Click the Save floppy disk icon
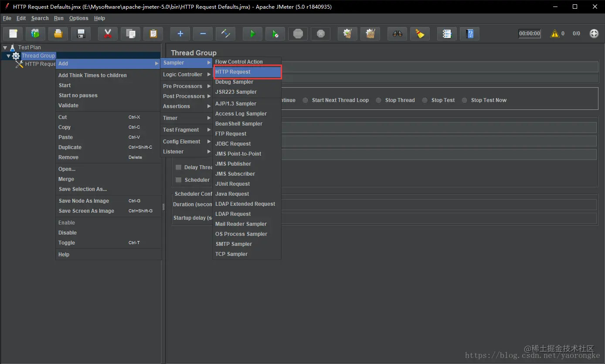 pyautogui.click(x=81, y=34)
